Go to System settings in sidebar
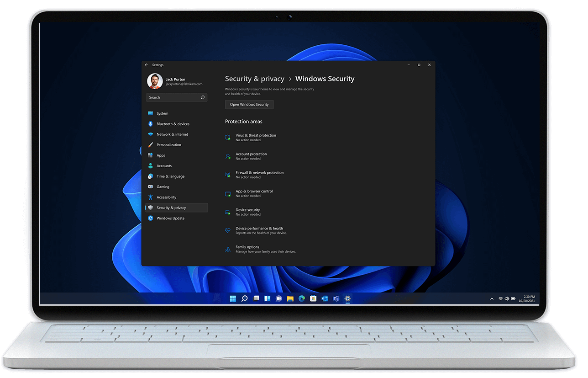 [x=162, y=113]
